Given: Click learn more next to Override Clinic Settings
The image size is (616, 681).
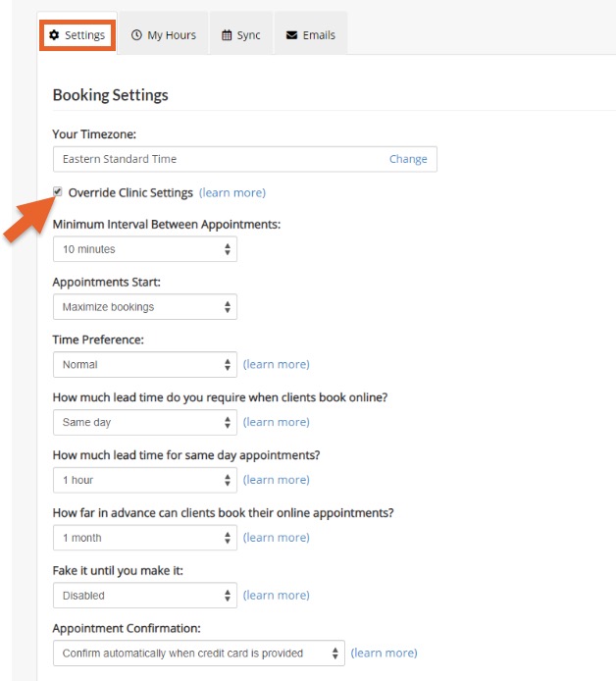Looking at the screenshot, I should click(x=232, y=192).
